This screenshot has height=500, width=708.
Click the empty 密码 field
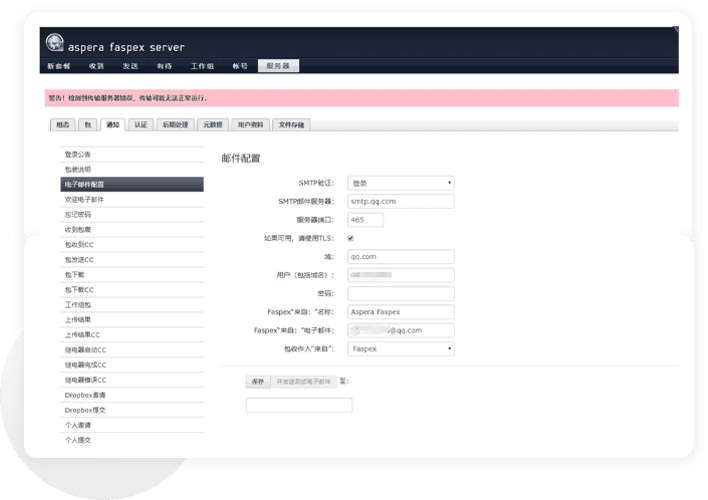point(400,293)
